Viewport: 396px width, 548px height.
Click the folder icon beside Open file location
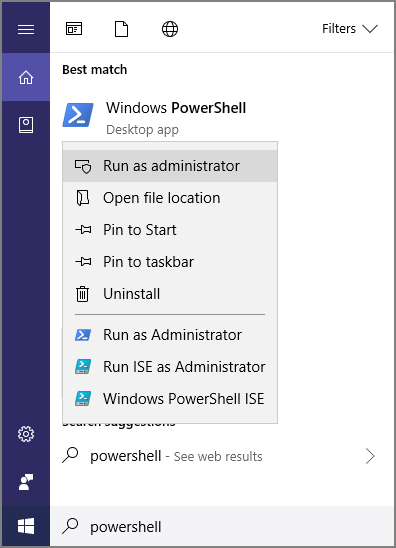tap(82, 198)
